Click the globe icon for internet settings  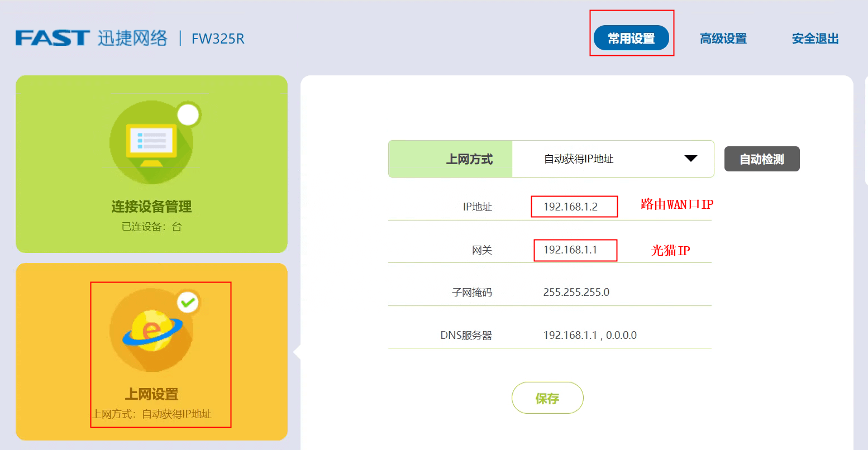151,330
